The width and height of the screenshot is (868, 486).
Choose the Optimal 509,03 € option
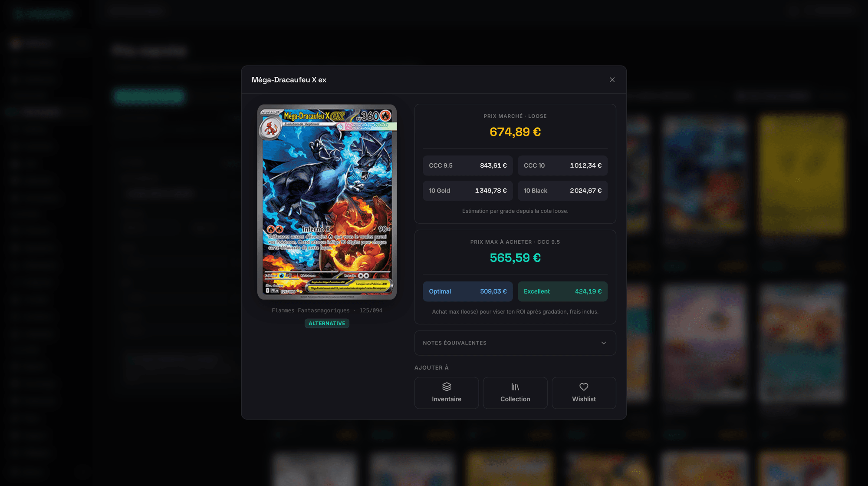(468, 291)
